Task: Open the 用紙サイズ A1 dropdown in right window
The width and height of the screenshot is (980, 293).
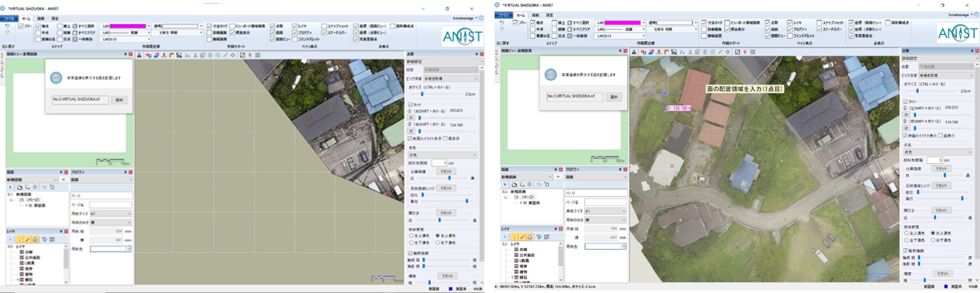Action: click(605, 211)
